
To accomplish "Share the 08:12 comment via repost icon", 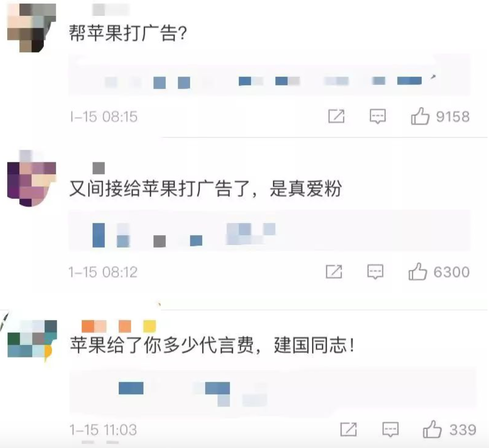I will click(x=334, y=272).
